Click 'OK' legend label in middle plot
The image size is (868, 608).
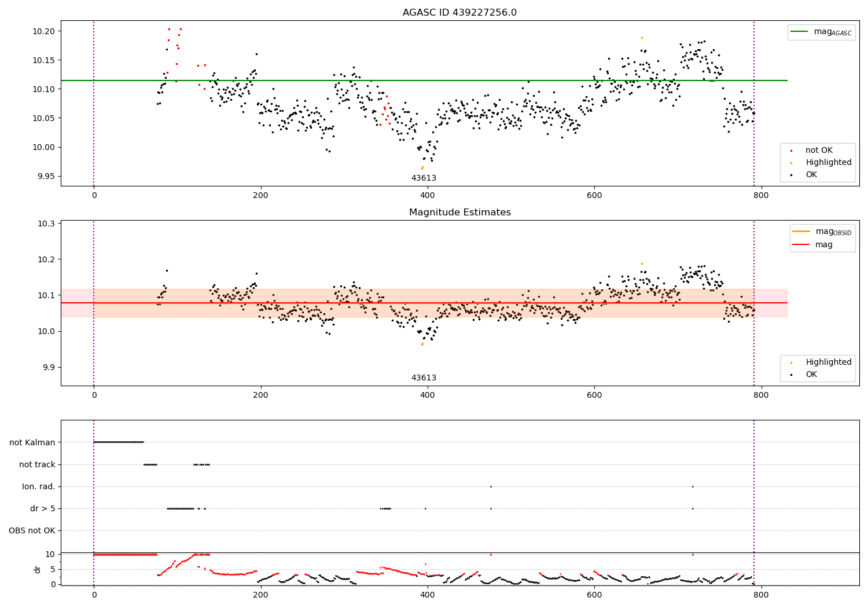(811, 375)
